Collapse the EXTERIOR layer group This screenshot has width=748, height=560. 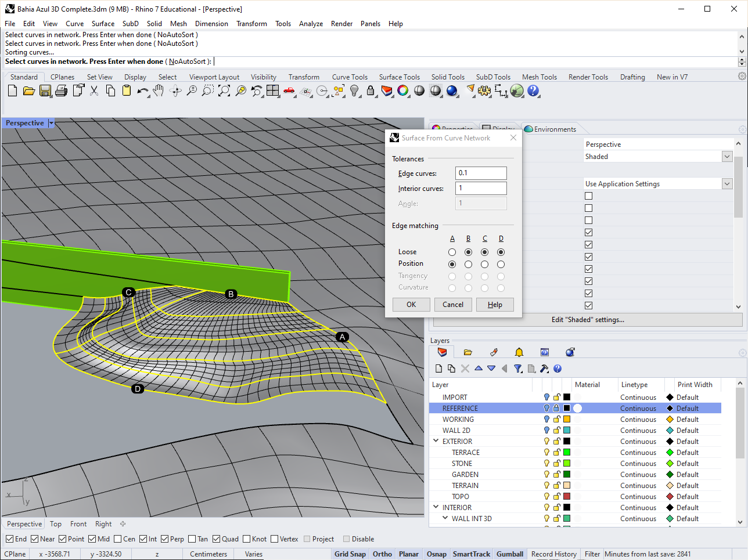[436, 442]
